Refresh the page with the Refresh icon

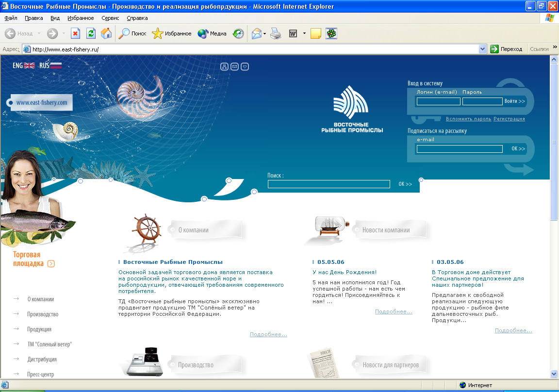(x=91, y=33)
